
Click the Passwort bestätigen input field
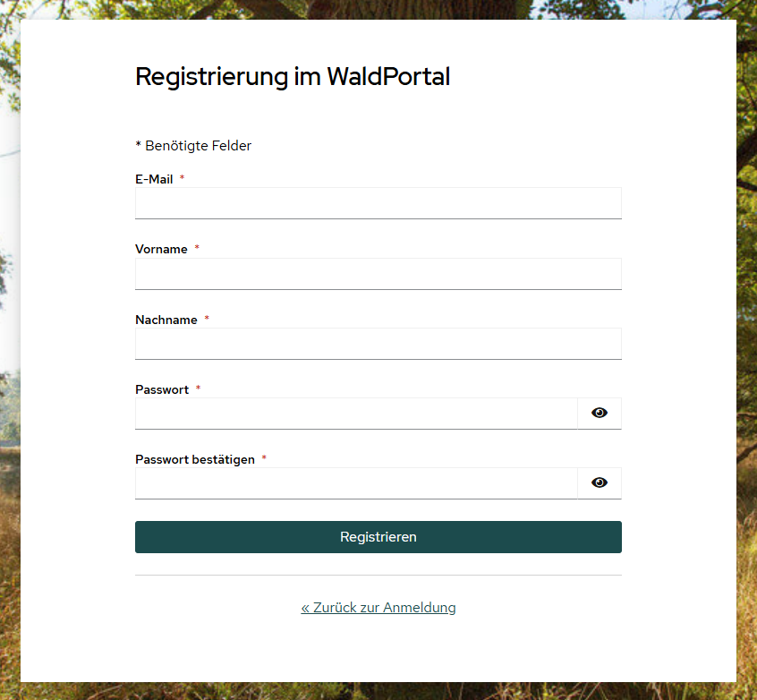click(356, 482)
